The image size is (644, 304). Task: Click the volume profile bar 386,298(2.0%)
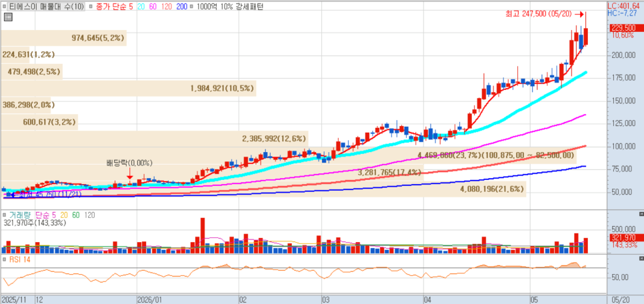point(26,105)
